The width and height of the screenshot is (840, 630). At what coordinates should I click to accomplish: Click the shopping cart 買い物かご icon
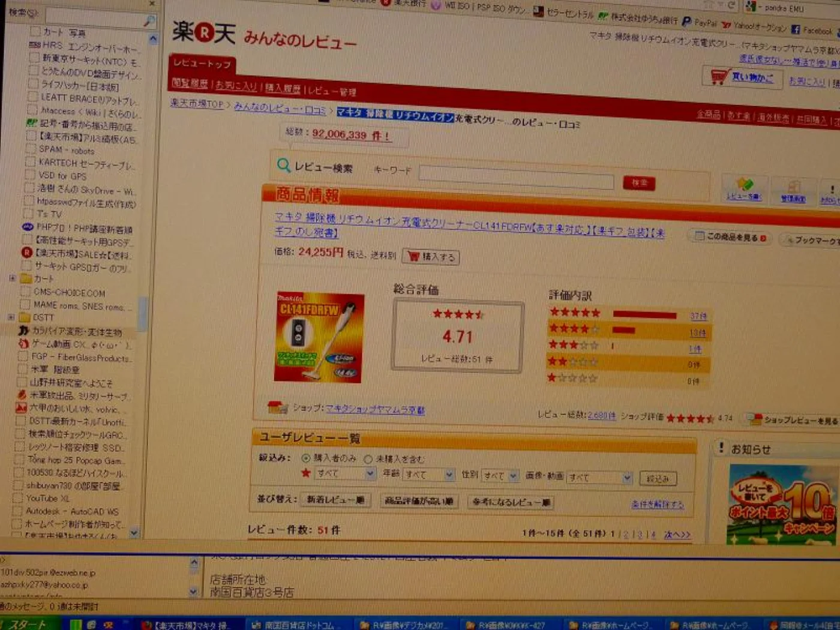pos(718,77)
